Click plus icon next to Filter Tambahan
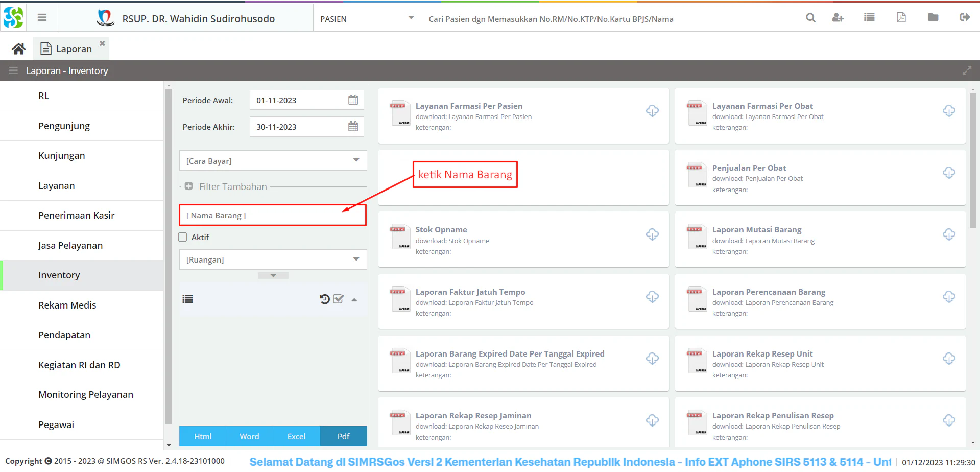980x472 pixels. 189,186
